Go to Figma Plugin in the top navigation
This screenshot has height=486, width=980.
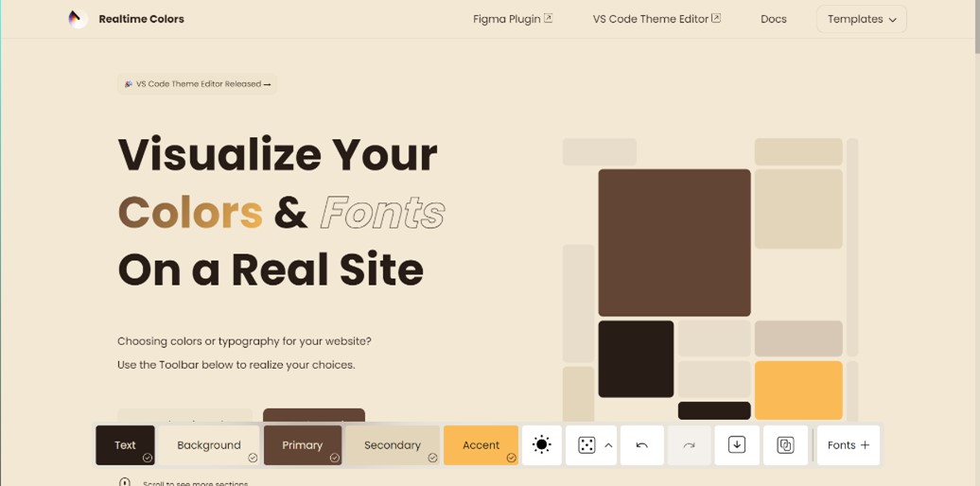tap(512, 19)
